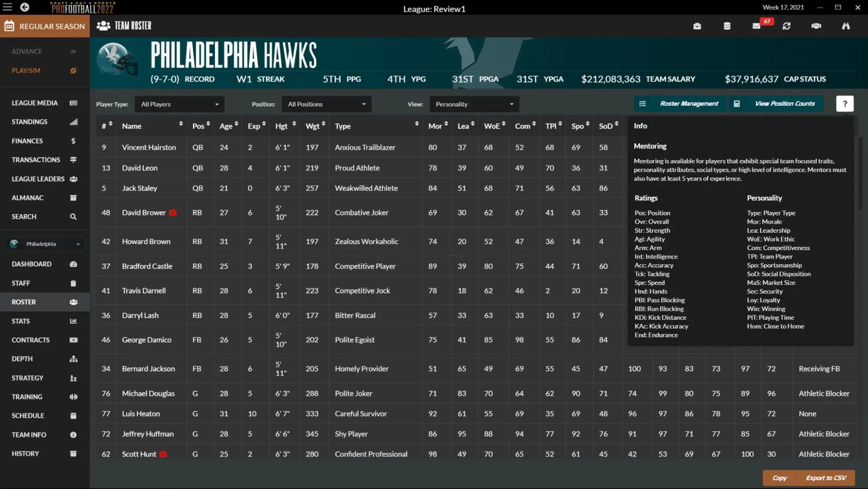
Task: Click the Roster management icon
Action: [x=642, y=104]
